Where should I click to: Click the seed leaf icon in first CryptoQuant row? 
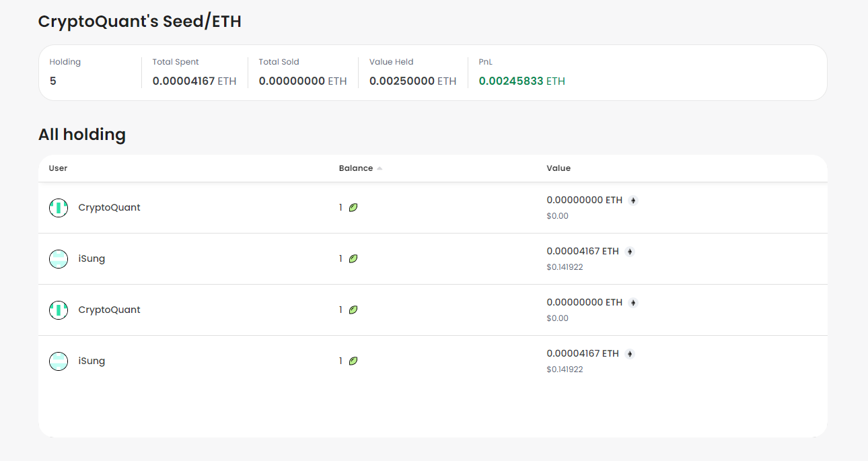click(353, 208)
